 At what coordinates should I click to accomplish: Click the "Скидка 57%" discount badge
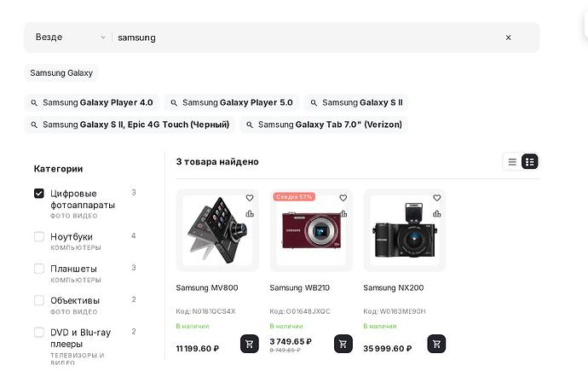tap(294, 197)
